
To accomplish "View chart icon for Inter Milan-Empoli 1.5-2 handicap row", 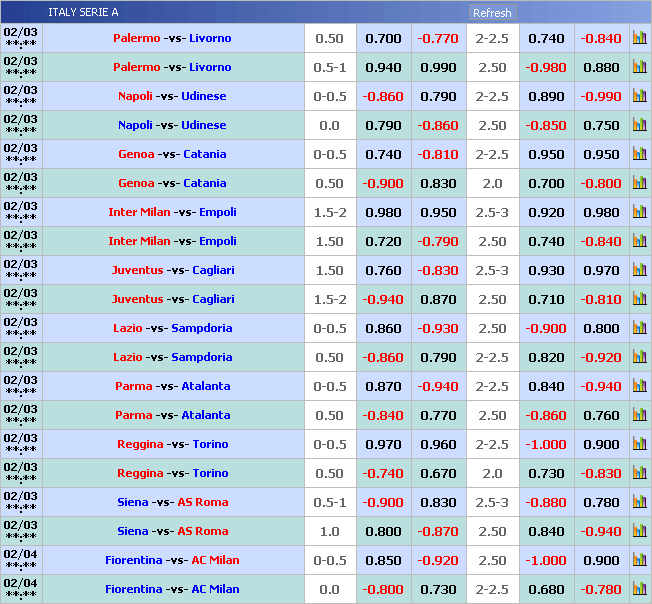I will point(639,212).
